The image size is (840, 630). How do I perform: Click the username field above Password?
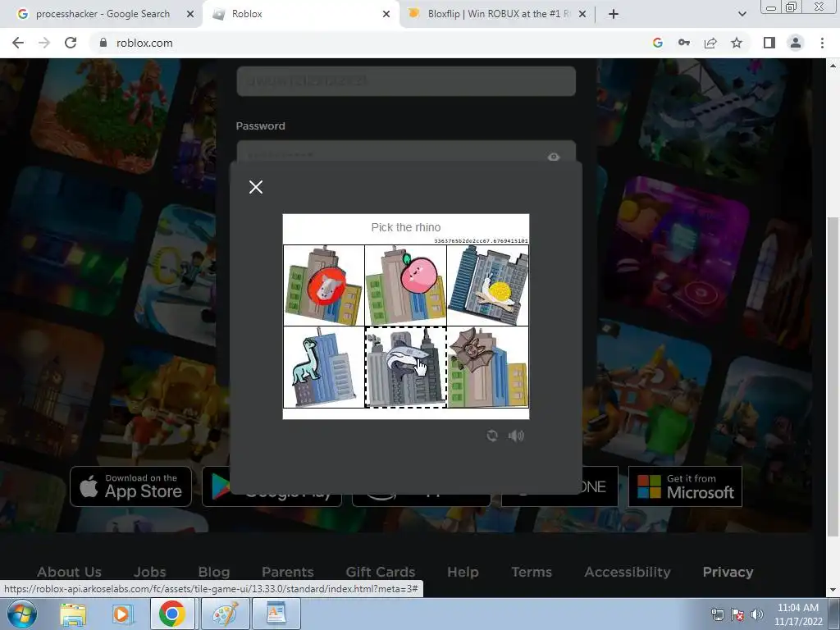[406, 81]
